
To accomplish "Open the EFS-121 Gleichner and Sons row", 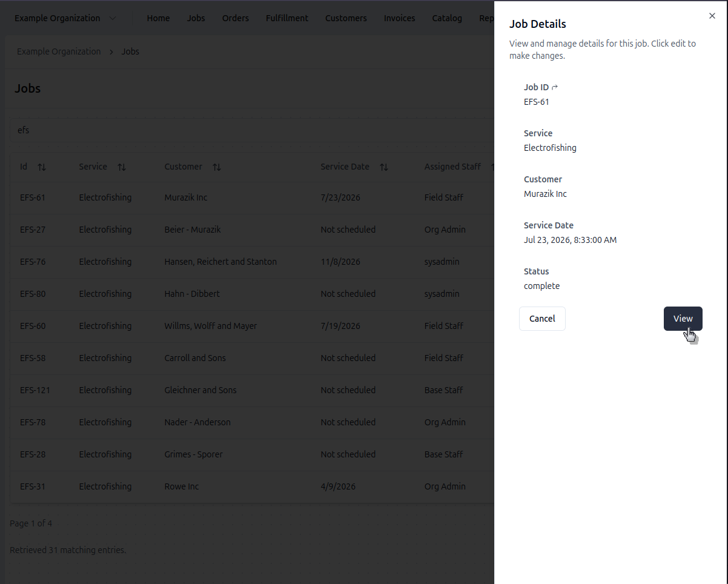I will pos(200,390).
